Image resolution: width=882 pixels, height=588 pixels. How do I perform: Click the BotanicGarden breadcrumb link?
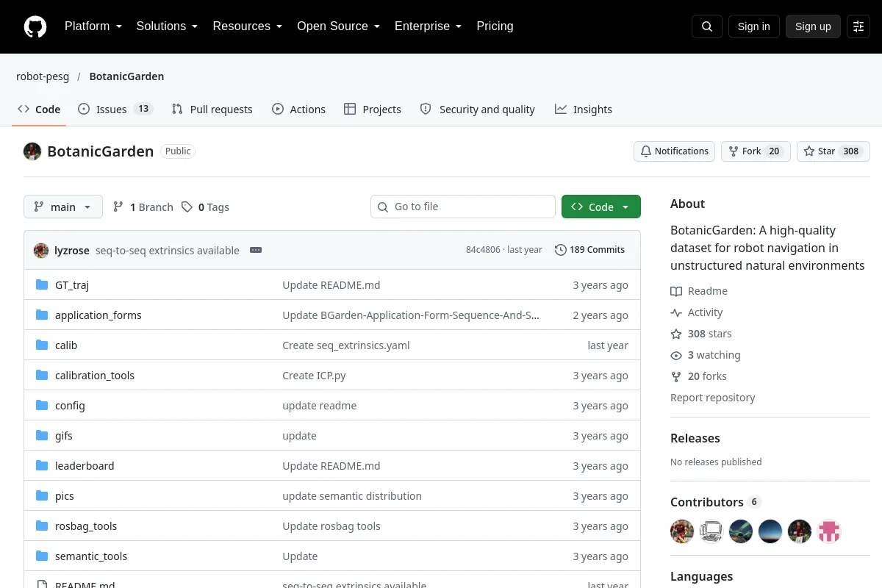pyautogui.click(x=126, y=76)
